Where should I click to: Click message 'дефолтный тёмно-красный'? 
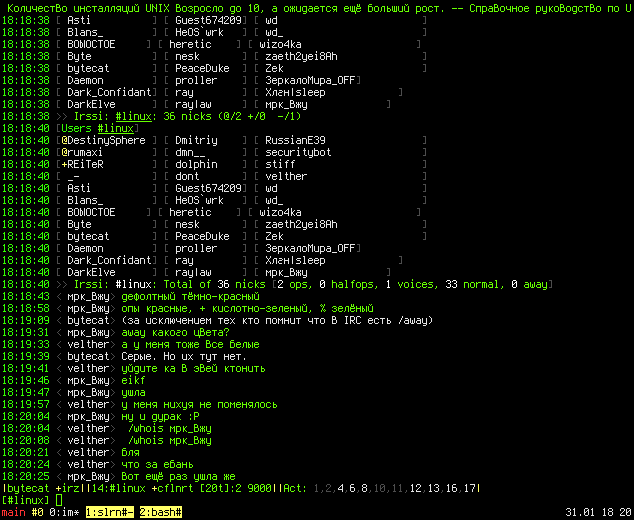(190, 296)
